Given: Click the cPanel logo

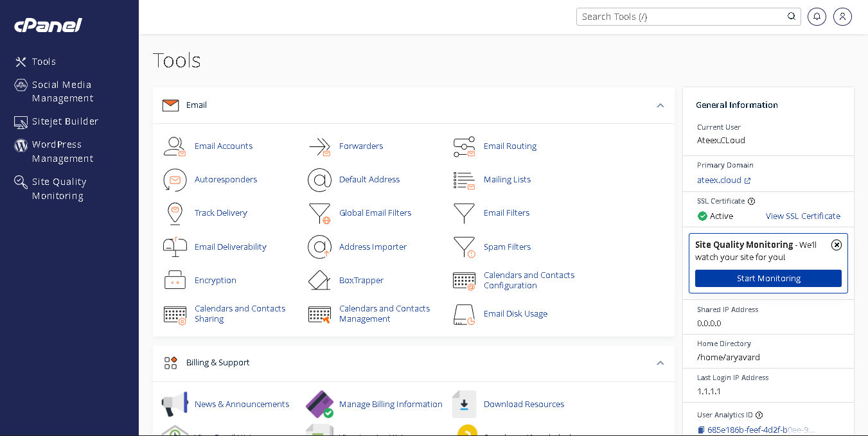Looking at the screenshot, I should pyautogui.click(x=48, y=25).
